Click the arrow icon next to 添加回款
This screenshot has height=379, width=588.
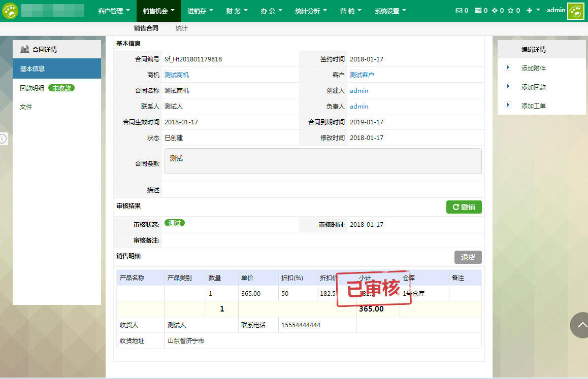(x=508, y=86)
